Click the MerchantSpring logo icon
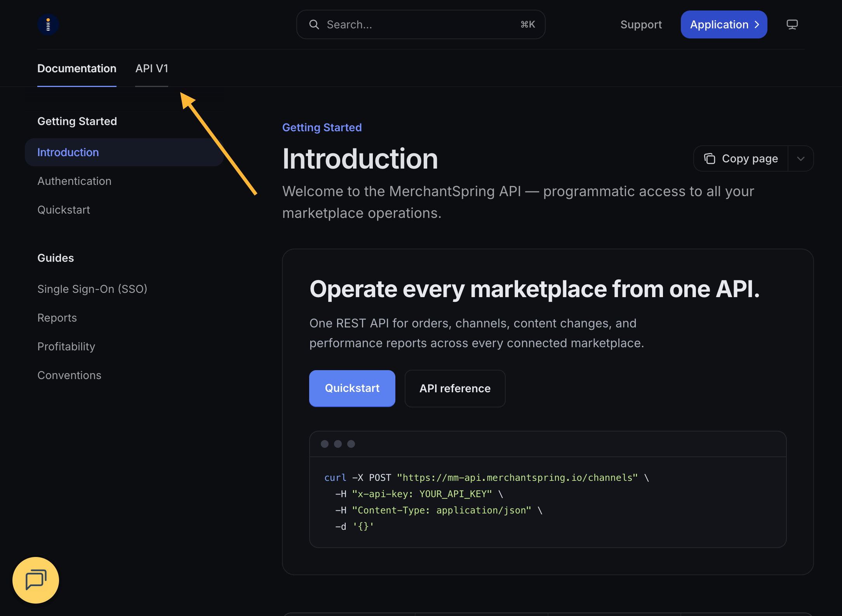This screenshot has width=842, height=616. [x=48, y=24]
